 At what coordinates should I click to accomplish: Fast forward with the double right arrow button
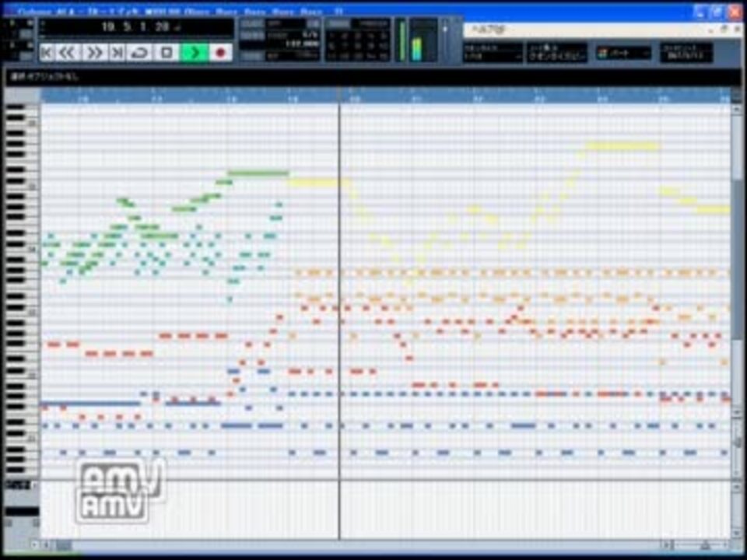pyautogui.click(x=94, y=52)
